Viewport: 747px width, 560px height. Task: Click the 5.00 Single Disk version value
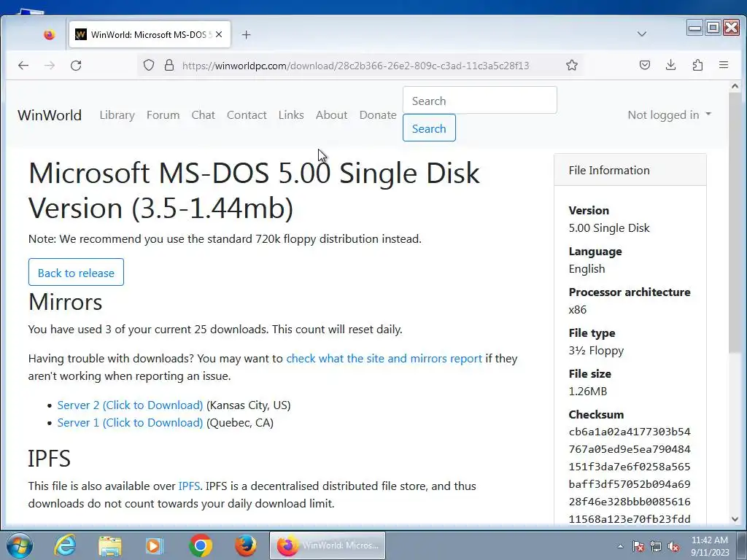click(x=609, y=227)
